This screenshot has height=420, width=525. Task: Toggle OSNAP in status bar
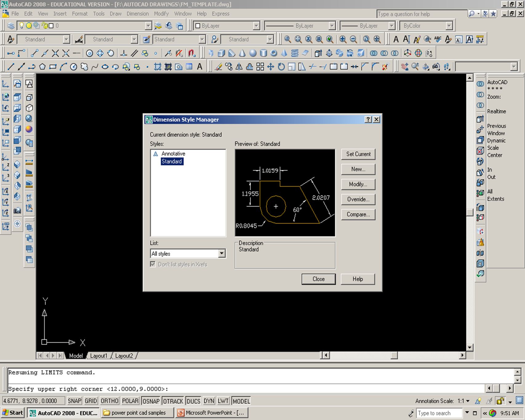[151, 401]
